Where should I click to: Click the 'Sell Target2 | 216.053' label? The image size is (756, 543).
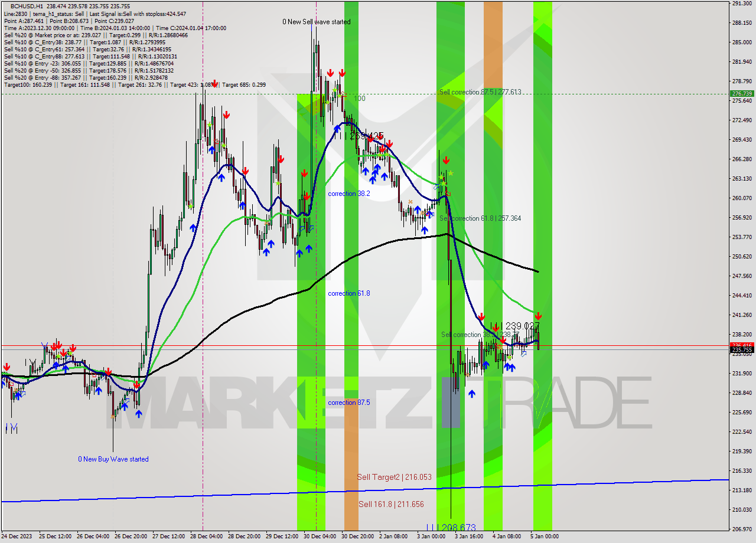(394, 477)
